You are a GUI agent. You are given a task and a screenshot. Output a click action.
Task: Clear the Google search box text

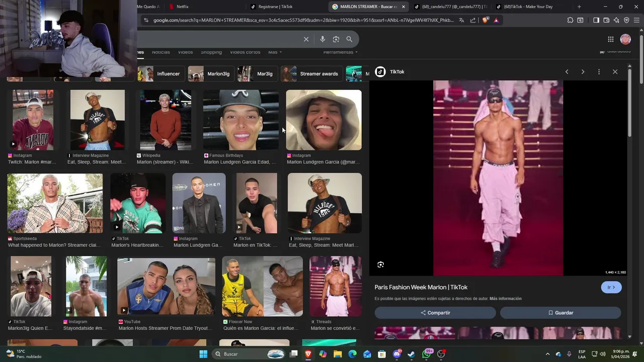tap(306, 39)
